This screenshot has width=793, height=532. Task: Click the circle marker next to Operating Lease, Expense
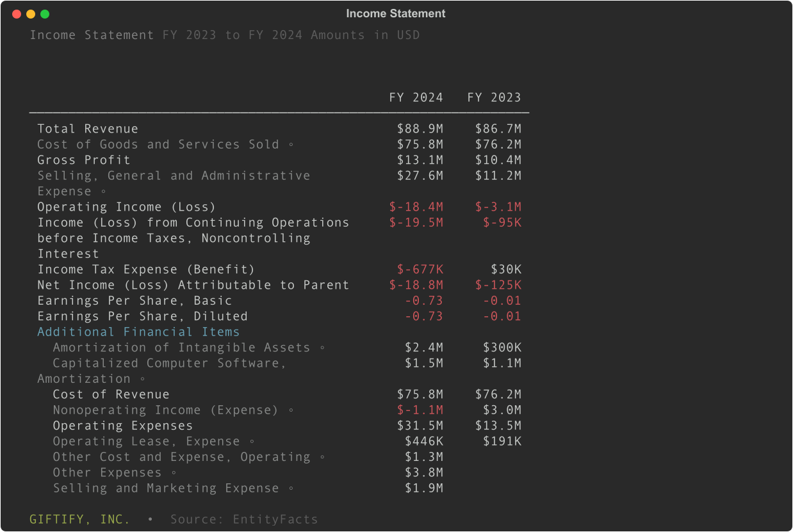point(252,442)
